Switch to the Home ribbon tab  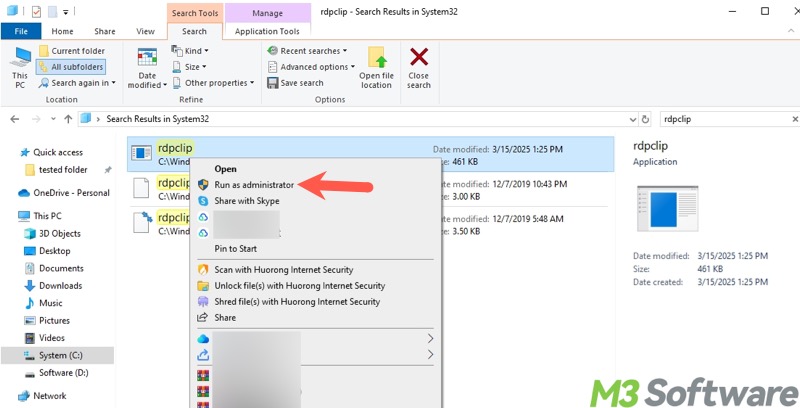coord(62,31)
